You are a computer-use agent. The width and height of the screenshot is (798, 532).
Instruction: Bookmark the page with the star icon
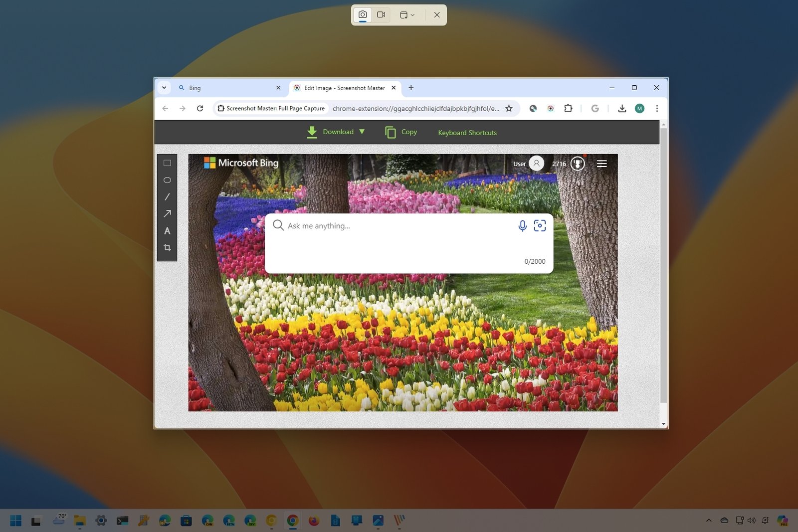(x=508, y=108)
